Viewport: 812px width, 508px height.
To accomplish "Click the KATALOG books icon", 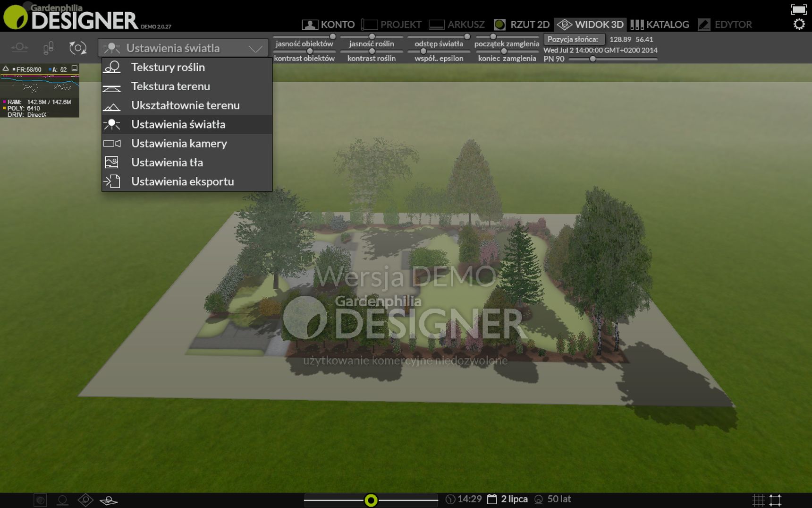I will click(637, 25).
